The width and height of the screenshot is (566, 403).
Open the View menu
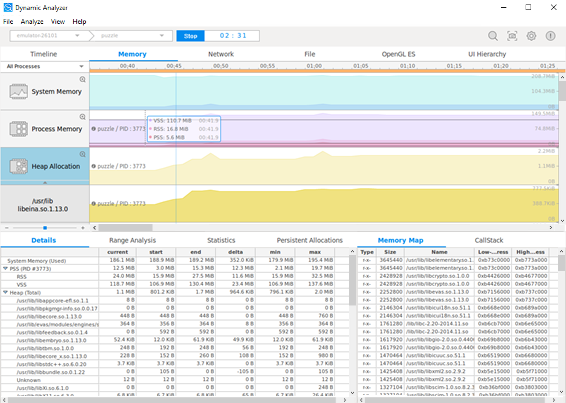(58, 22)
